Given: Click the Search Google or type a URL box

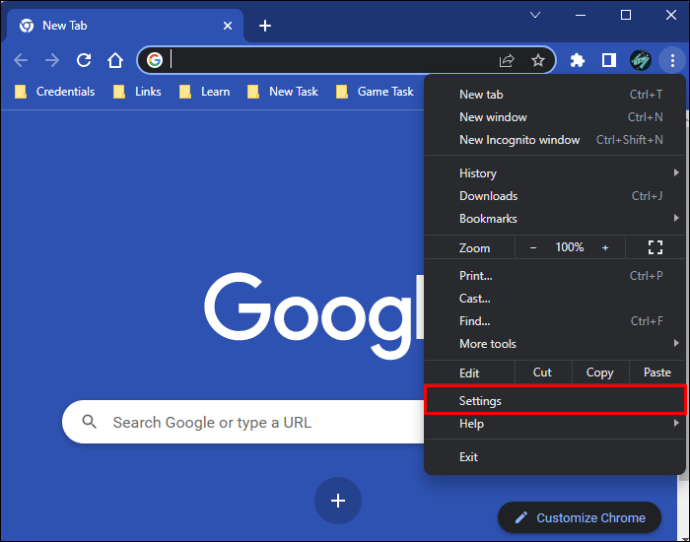Looking at the screenshot, I should [x=243, y=422].
